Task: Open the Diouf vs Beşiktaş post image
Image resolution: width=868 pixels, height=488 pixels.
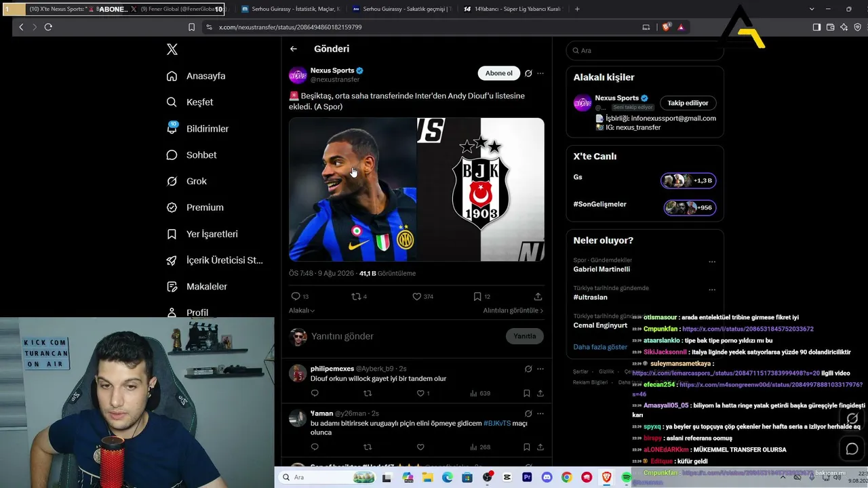Action: click(x=416, y=190)
